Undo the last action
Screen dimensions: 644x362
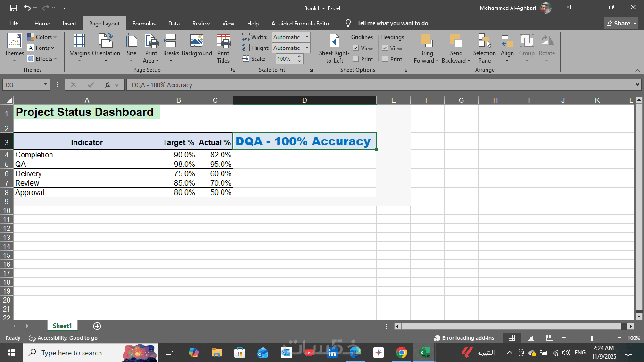[27, 8]
